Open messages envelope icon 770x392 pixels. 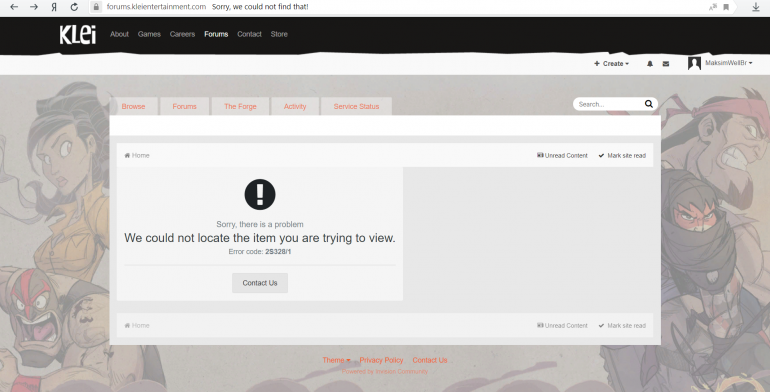(666, 64)
